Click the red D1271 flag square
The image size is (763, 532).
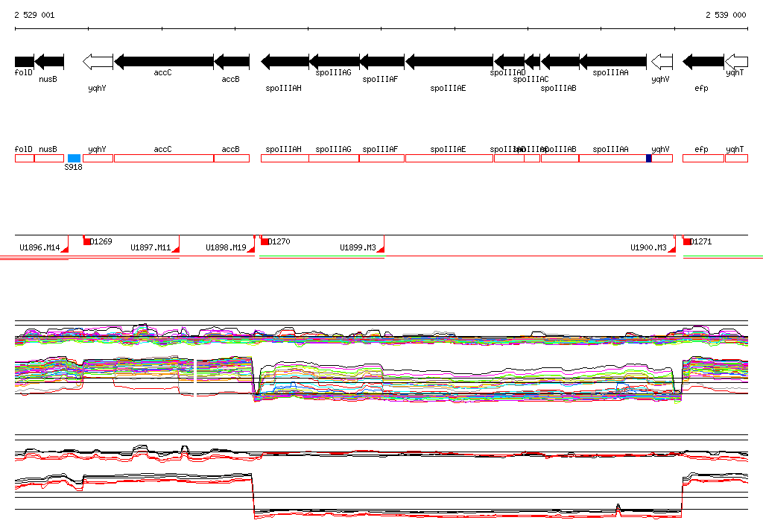(686, 241)
